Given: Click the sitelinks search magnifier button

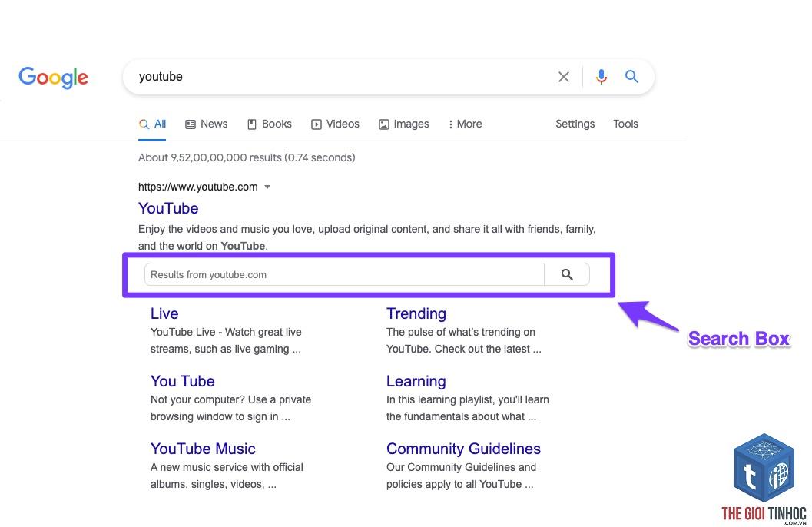Looking at the screenshot, I should pyautogui.click(x=567, y=274).
